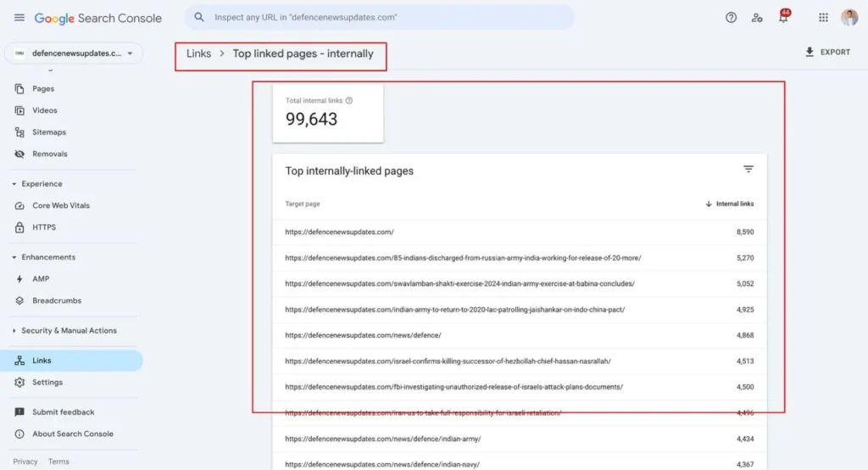The height and width of the screenshot is (470, 868).
Task: Open the swavlamban-shakti-exercise-2024 row
Action: click(520, 283)
